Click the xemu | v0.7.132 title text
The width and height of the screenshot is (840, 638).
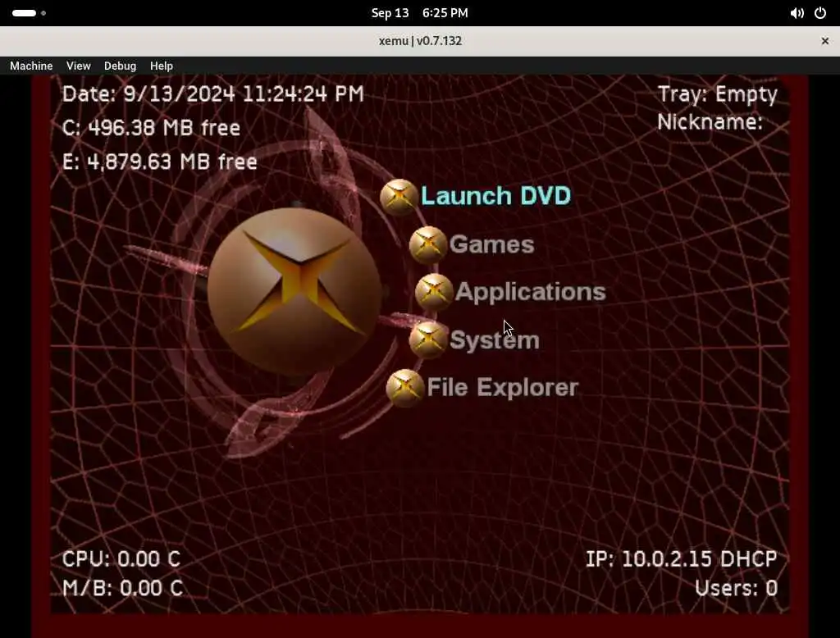(420, 41)
